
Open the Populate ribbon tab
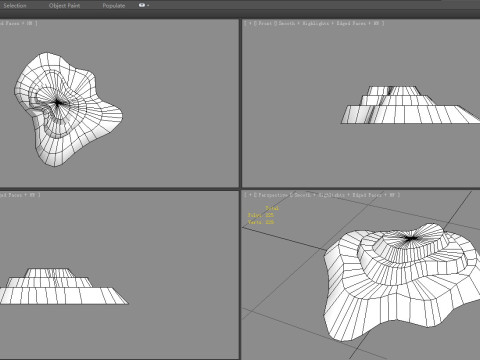point(114,5)
